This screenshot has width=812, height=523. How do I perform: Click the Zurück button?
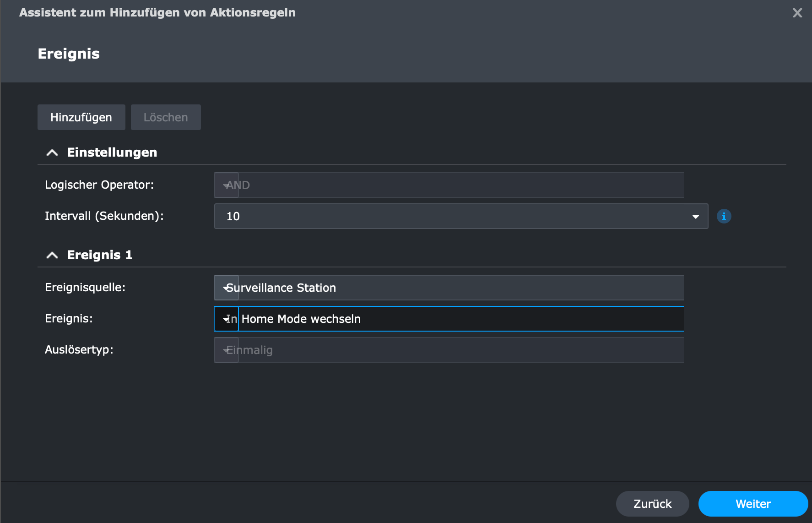(x=652, y=504)
